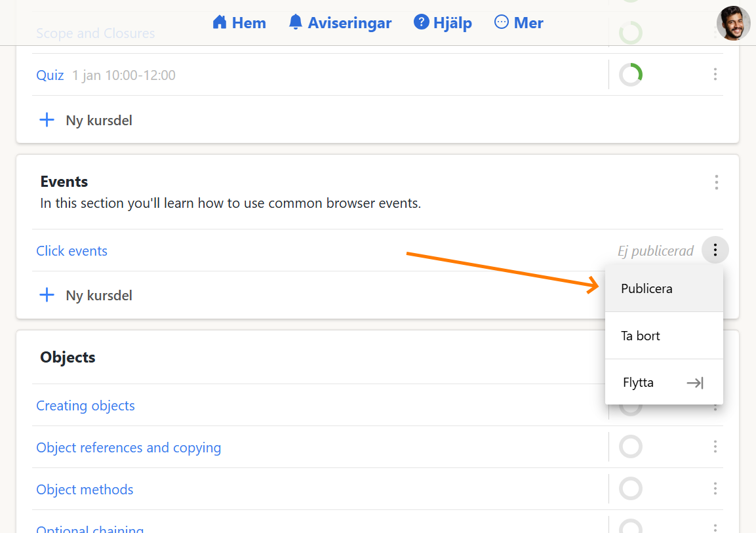Click Object methods progress circle
Image resolution: width=756 pixels, height=533 pixels.
click(630, 489)
